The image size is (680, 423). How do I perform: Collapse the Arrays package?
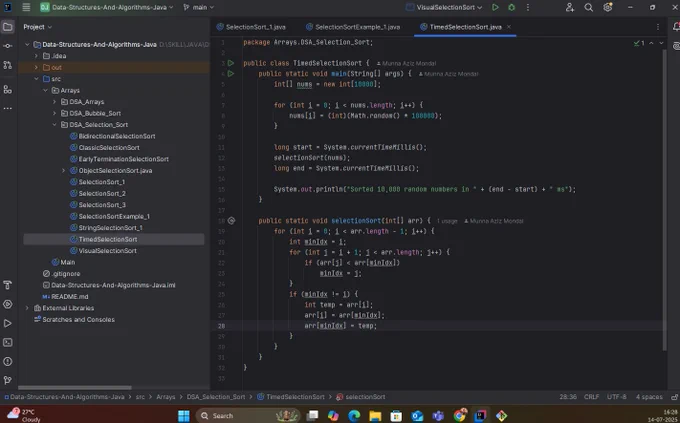pyautogui.click(x=45, y=90)
